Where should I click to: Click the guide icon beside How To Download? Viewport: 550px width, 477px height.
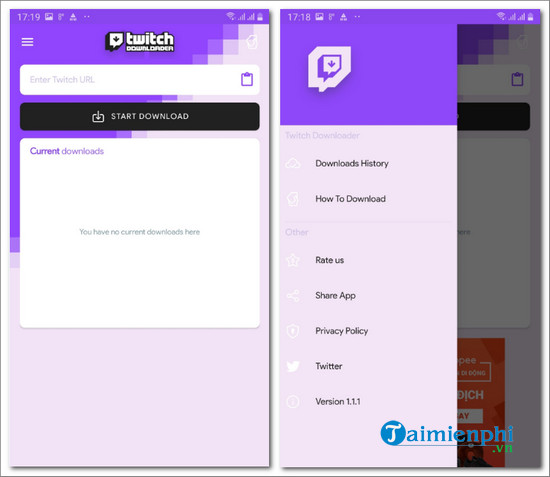point(293,199)
